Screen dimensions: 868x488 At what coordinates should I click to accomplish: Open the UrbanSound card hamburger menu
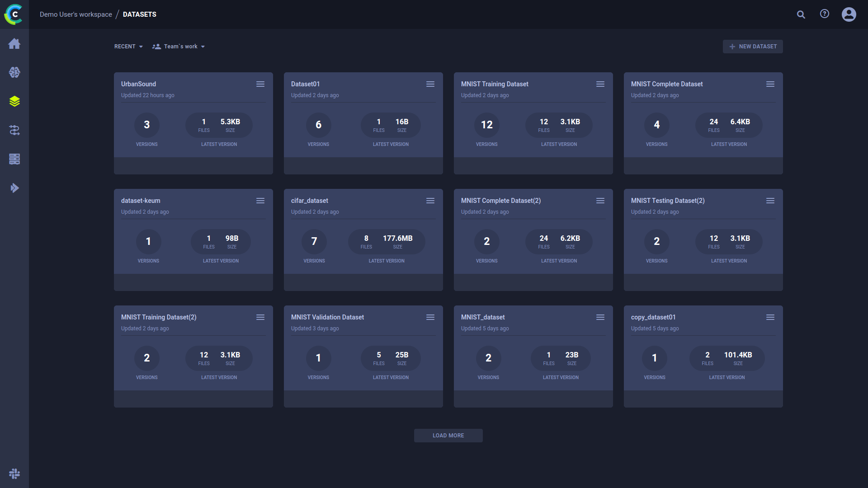pyautogui.click(x=260, y=84)
